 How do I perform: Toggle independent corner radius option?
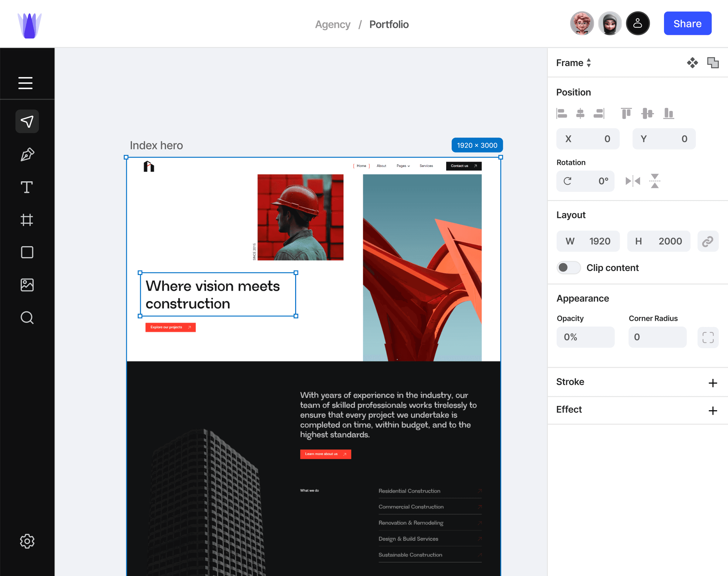pyautogui.click(x=708, y=337)
